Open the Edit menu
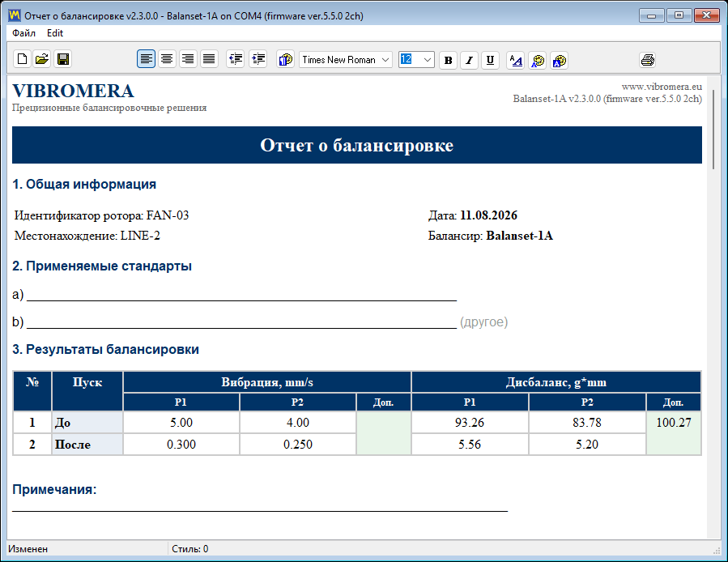The height and width of the screenshot is (562, 728). click(55, 33)
